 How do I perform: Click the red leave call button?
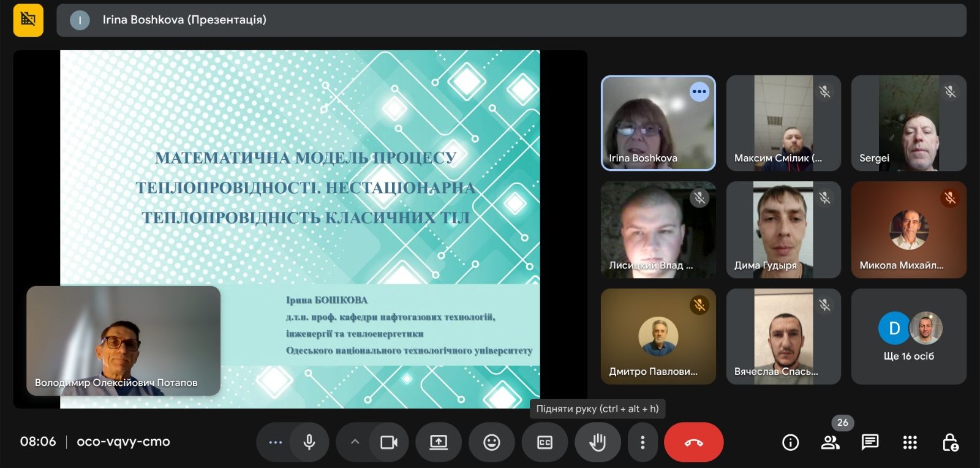click(x=693, y=442)
